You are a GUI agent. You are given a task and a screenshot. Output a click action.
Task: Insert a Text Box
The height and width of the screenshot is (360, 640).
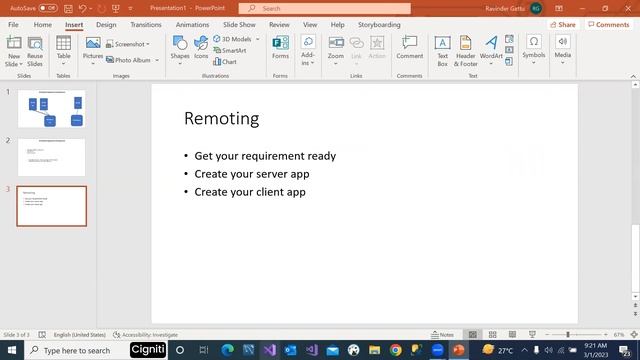442,51
